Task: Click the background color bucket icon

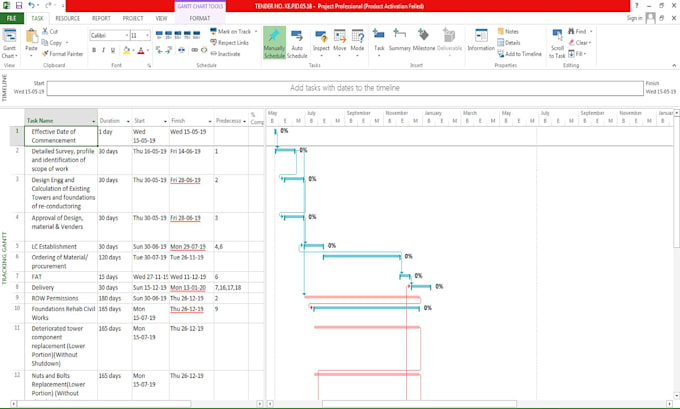Action: pyautogui.click(x=126, y=51)
